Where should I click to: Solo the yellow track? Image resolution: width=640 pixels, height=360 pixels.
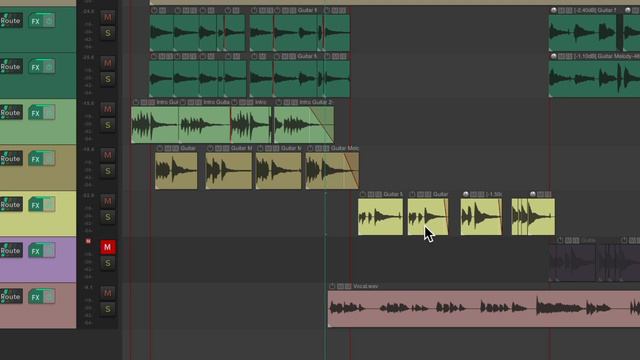coord(108,217)
